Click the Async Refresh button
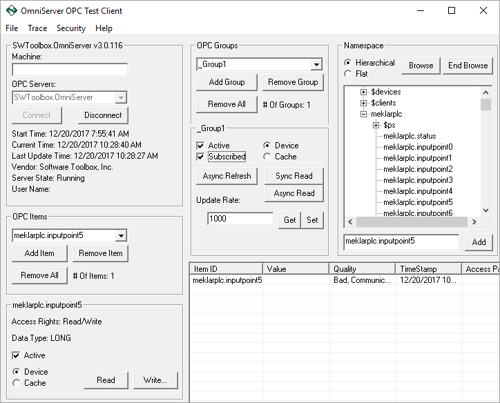 pyautogui.click(x=227, y=176)
